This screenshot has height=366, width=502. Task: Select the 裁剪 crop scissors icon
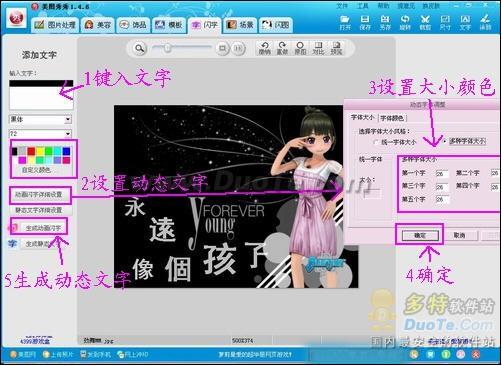tap(425, 22)
